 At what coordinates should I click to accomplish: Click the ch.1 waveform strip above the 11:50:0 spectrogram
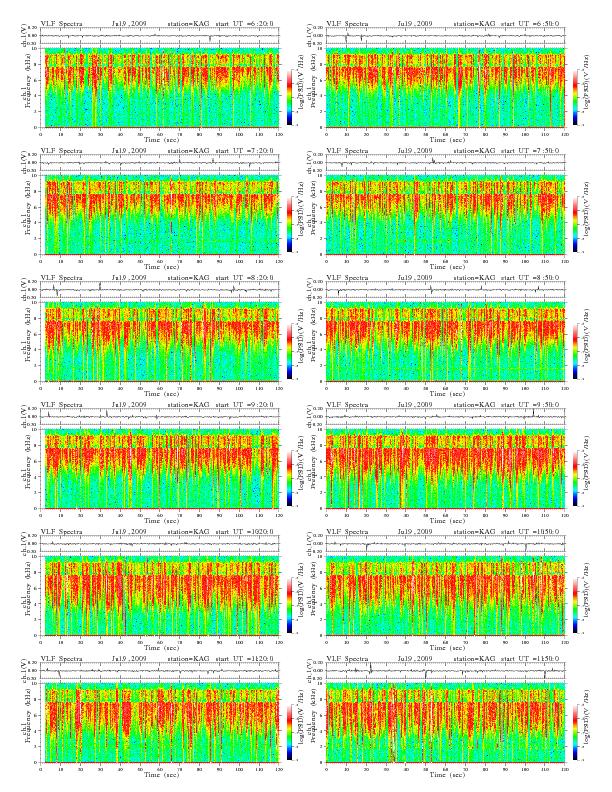(445, 671)
